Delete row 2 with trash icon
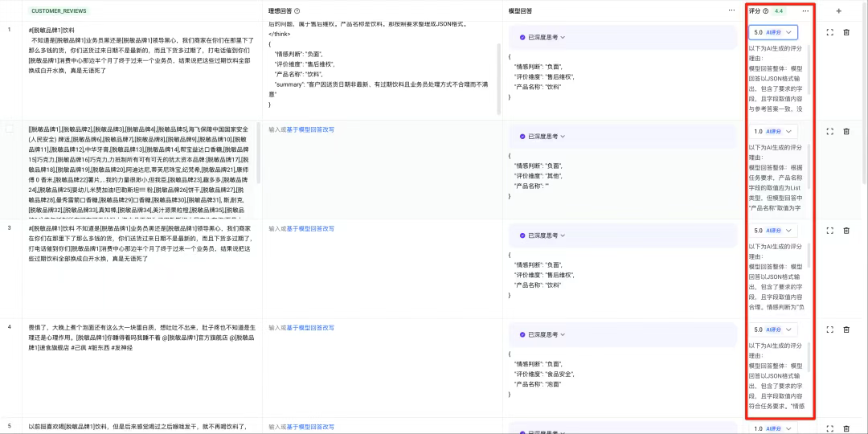Screen dimensions: 868x434 [846, 131]
